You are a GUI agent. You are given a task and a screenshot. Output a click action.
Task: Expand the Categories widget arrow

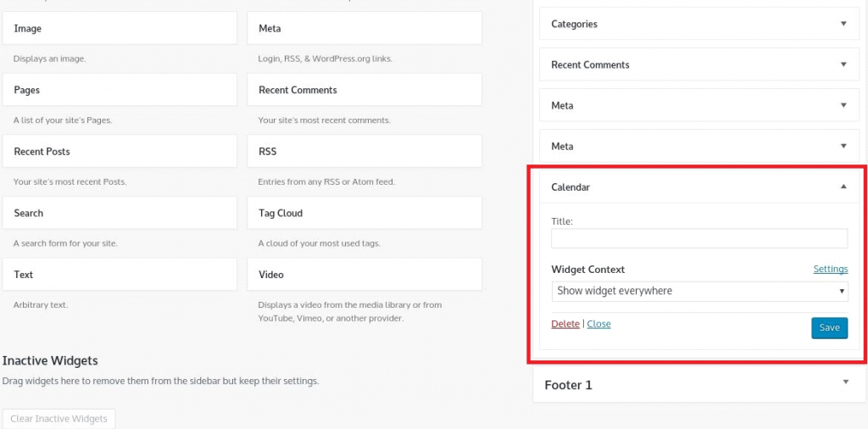tap(843, 24)
